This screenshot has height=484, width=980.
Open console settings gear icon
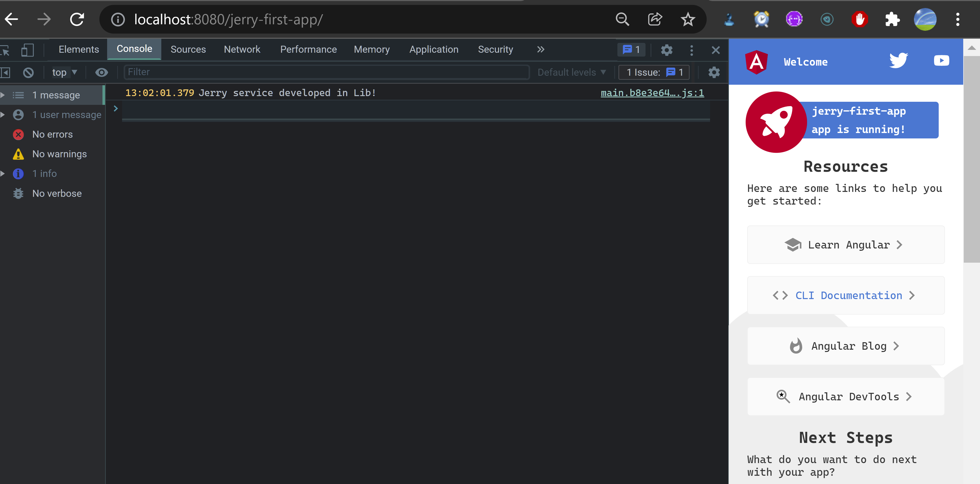pyautogui.click(x=714, y=72)
